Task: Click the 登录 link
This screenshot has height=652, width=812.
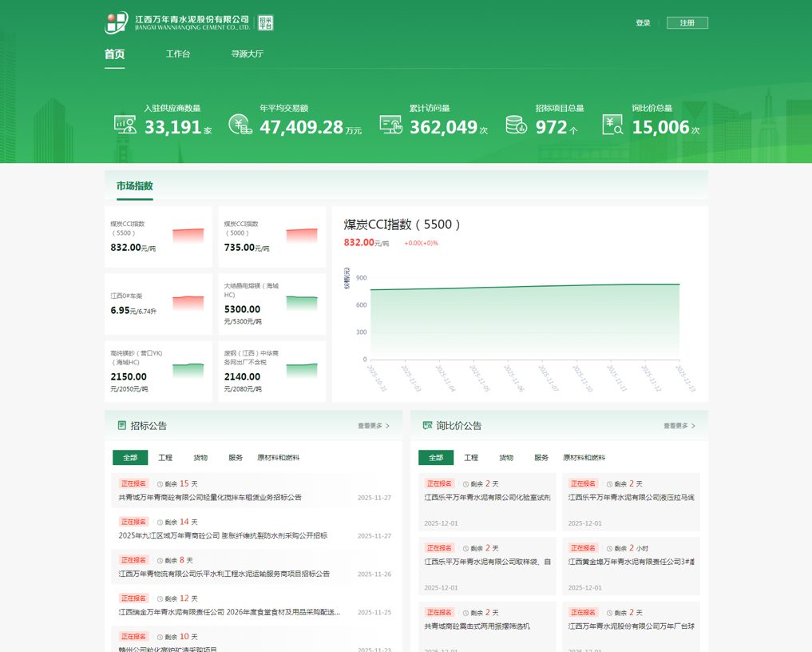Action: point(643,23)
